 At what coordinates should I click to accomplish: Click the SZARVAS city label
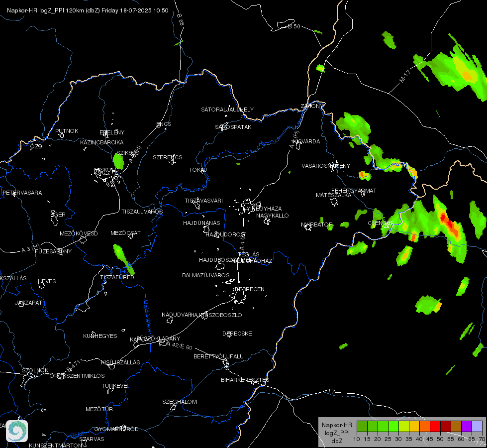tap(92, 439)
